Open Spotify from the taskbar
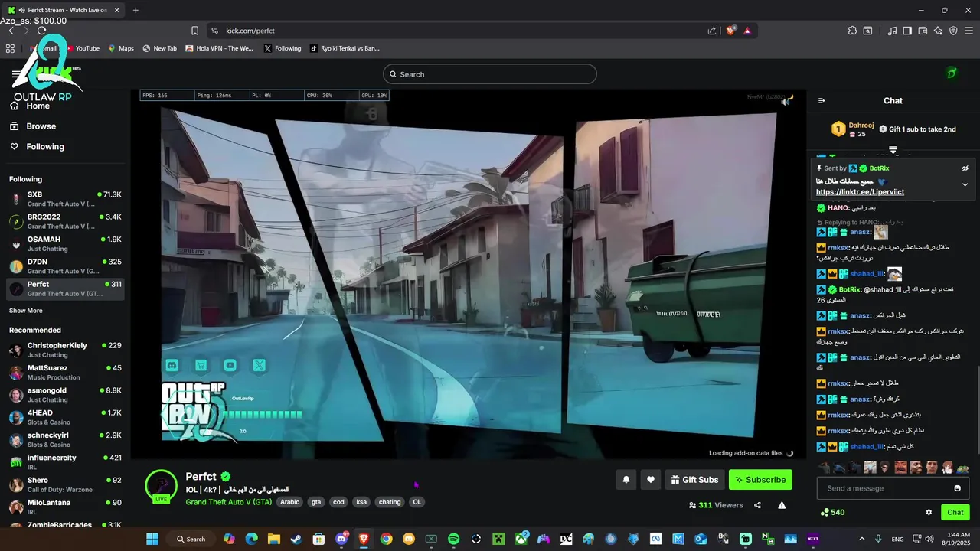Image resolution: width=980 pixels, height=551 pixels. pyautogui.click(x=453, y=539)
